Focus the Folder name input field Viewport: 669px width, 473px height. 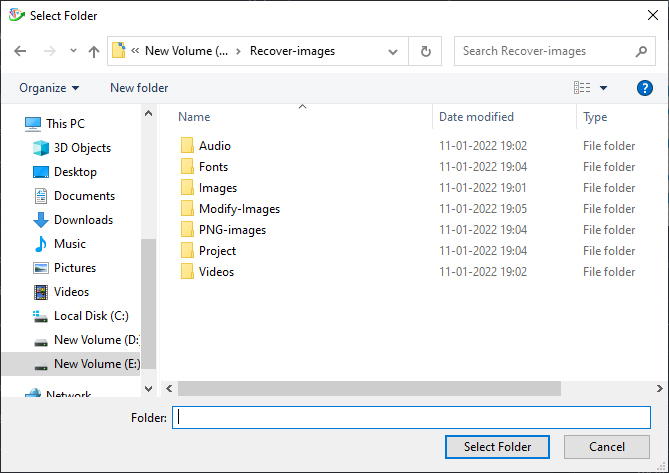tap(411, 418)
